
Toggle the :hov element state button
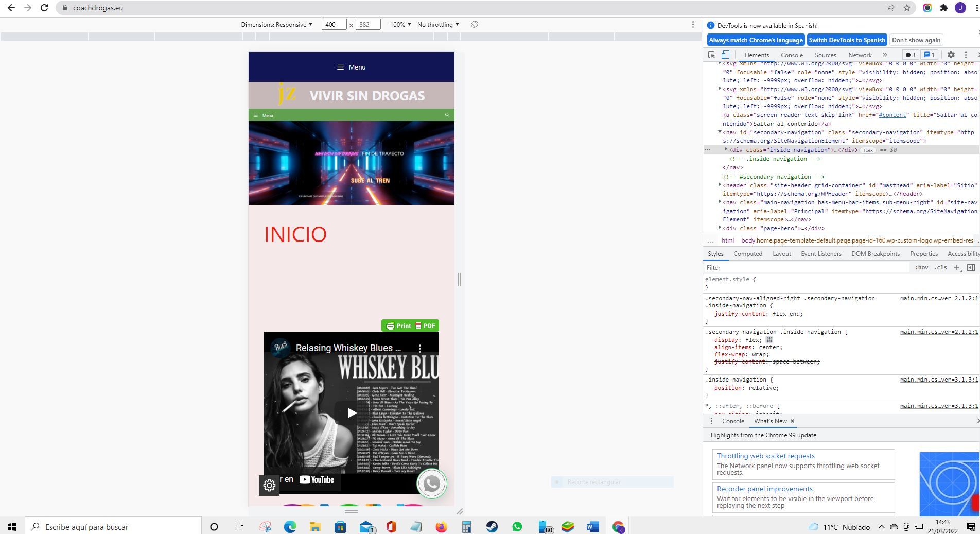pos(921,268)
